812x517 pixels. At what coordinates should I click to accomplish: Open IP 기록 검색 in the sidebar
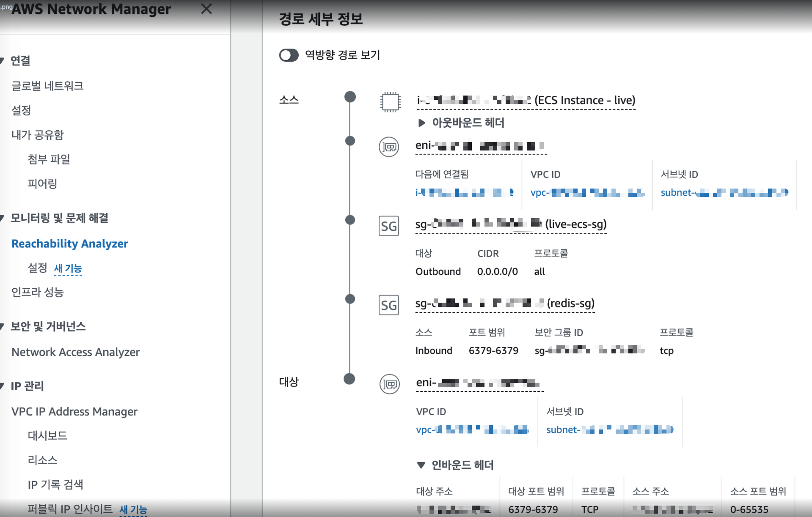pos(55,484)
